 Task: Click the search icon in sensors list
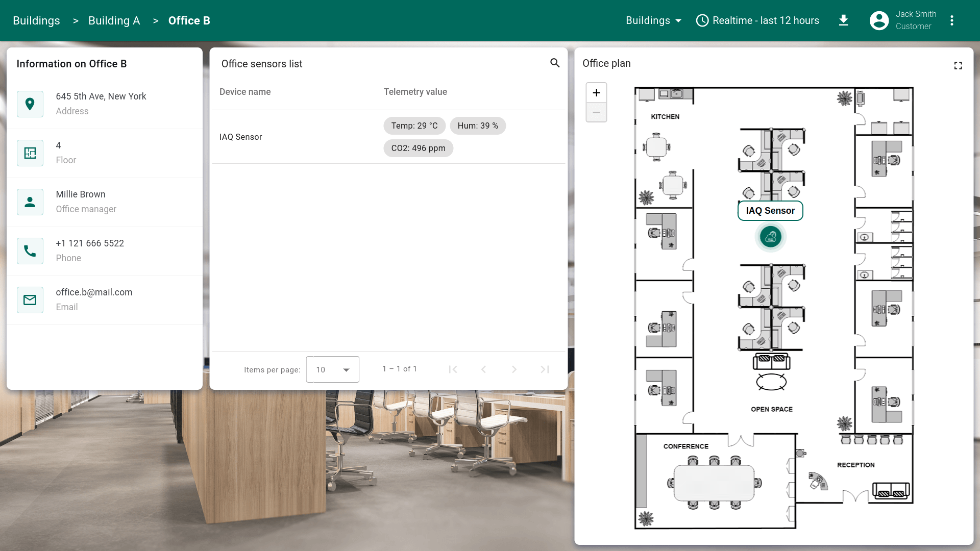(555, 63)
